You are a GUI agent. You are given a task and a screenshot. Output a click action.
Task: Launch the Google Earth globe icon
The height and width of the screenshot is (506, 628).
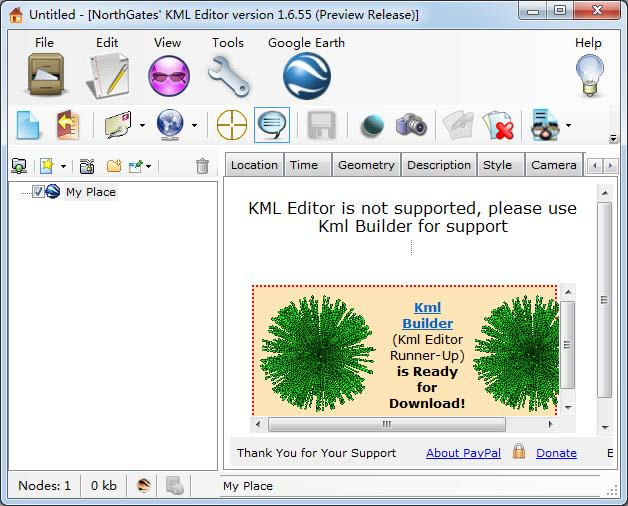click(x=307, y=76)
